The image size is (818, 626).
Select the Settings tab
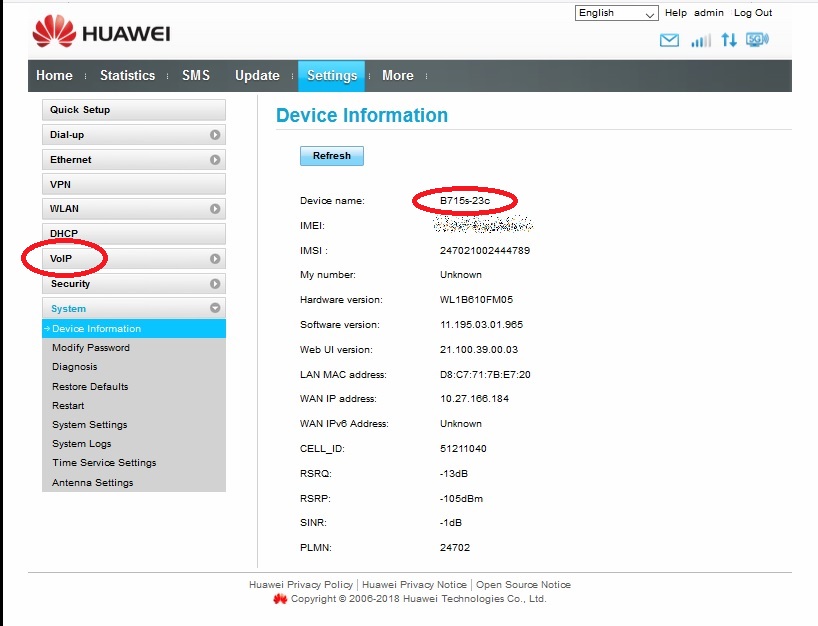[331, 76]
